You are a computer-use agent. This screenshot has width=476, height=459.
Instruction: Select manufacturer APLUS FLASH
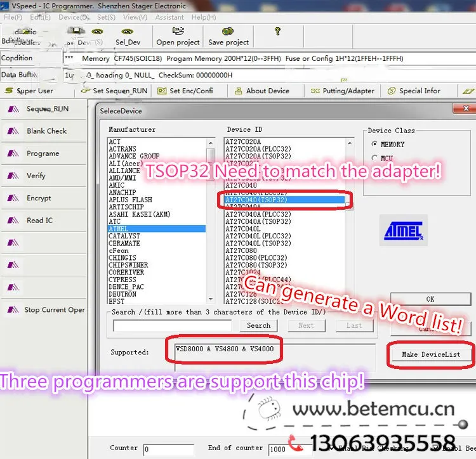point(130,200)
